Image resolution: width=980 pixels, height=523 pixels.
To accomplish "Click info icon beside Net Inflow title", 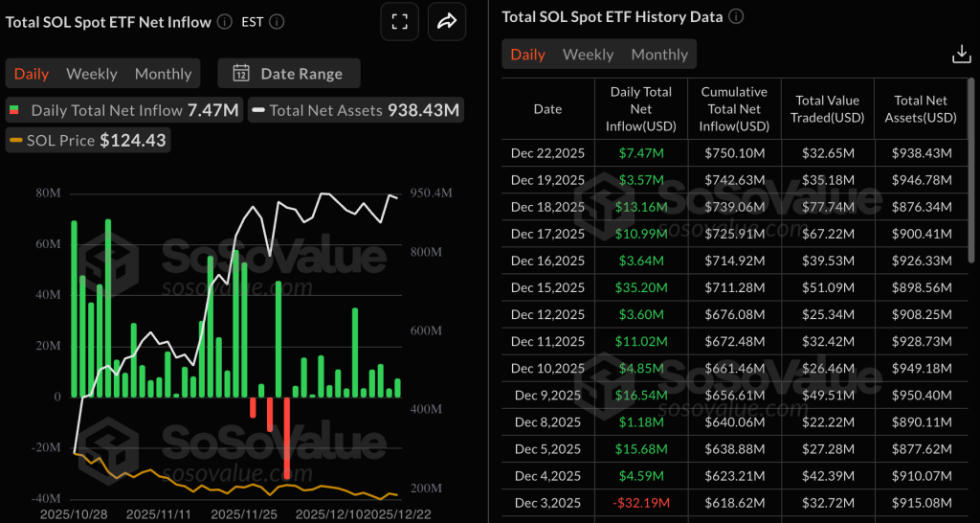I will [224, 21].
